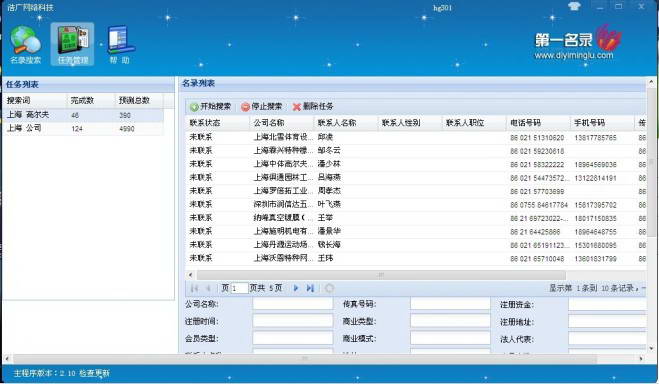659x384 pixels.
Task: Refresh the directory list with the pager's refresh icon
Action: 330,288
